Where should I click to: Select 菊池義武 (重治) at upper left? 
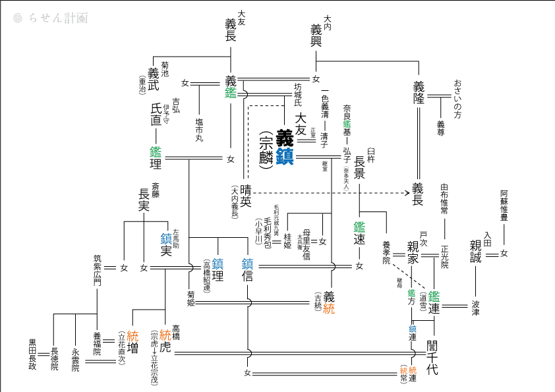154,78
